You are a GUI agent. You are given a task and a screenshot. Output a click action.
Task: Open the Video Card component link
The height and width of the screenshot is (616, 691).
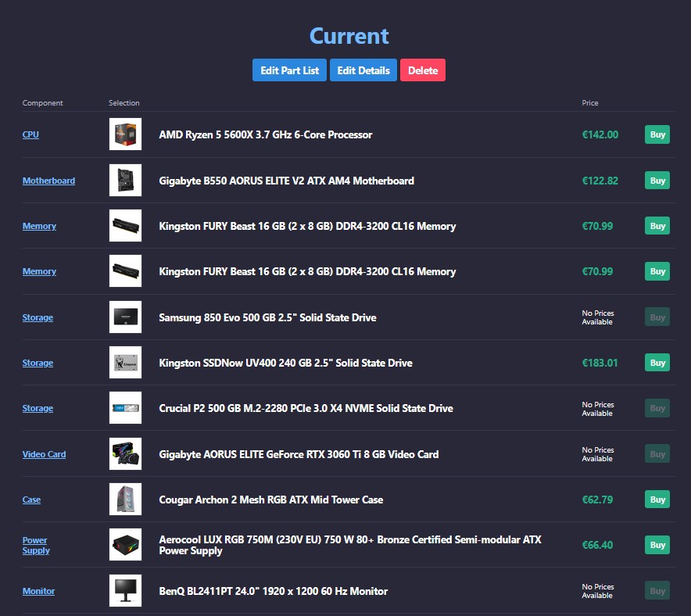point(44,454)
